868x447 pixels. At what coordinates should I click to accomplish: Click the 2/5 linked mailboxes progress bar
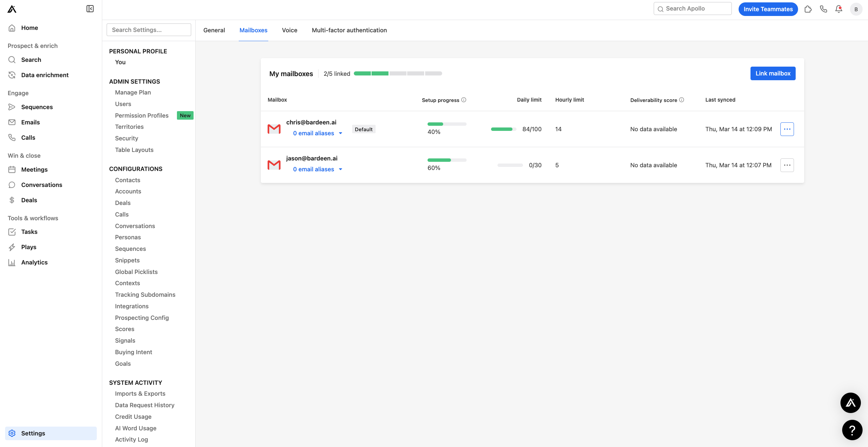398,73
